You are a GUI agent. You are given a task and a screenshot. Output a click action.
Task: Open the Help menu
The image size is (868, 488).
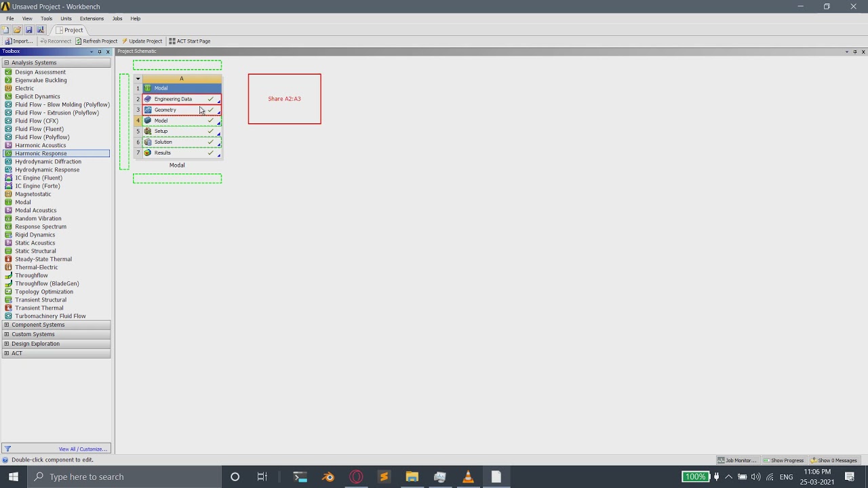pos(136,18)
